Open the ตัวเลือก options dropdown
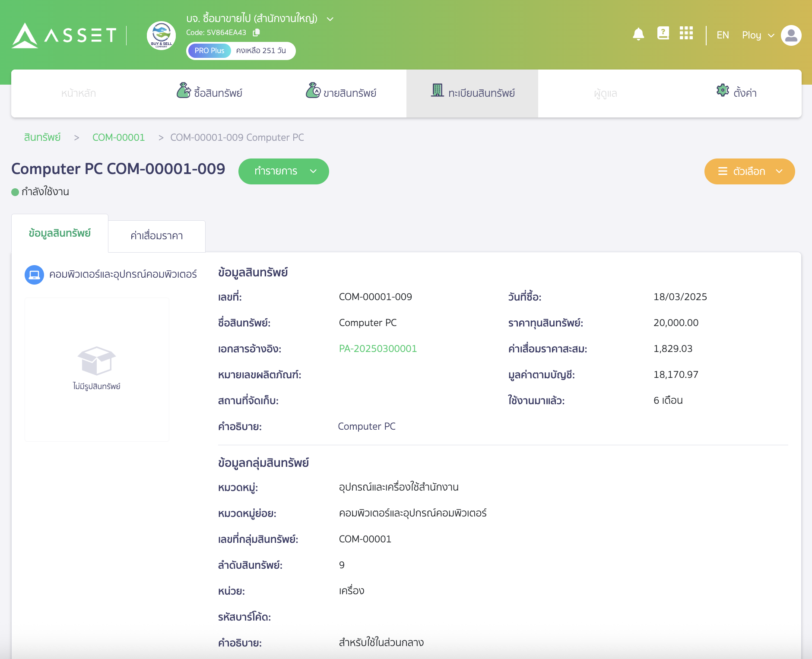 coord(749,171)
